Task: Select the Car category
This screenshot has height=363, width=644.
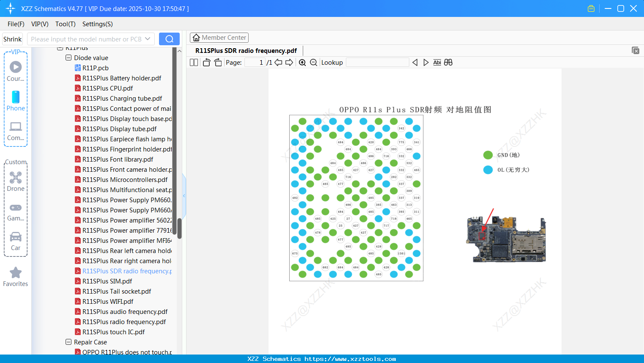Action: (16, 241)
